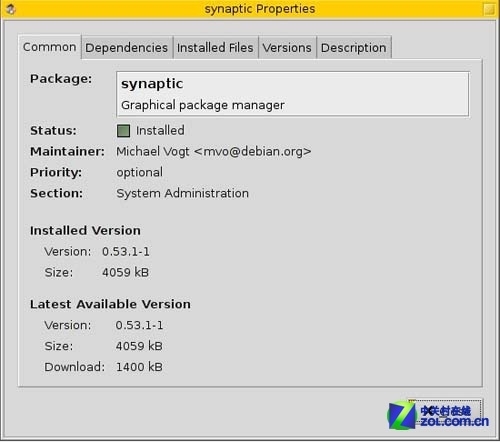This screenshot has width=500, height=442.
Task: Click latest available size 4059 kB
Action: pyautogui.click(x=139, y=346)
